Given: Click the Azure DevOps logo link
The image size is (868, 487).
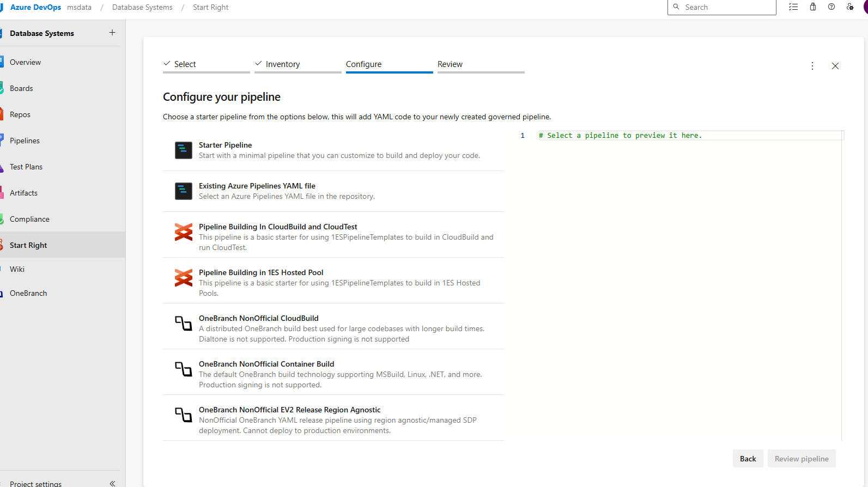Looking at the screenshot, I should coord(35,7).
